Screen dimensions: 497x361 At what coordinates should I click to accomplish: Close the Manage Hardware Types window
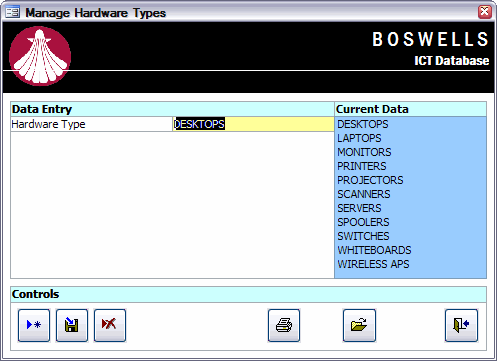(485, 12)
